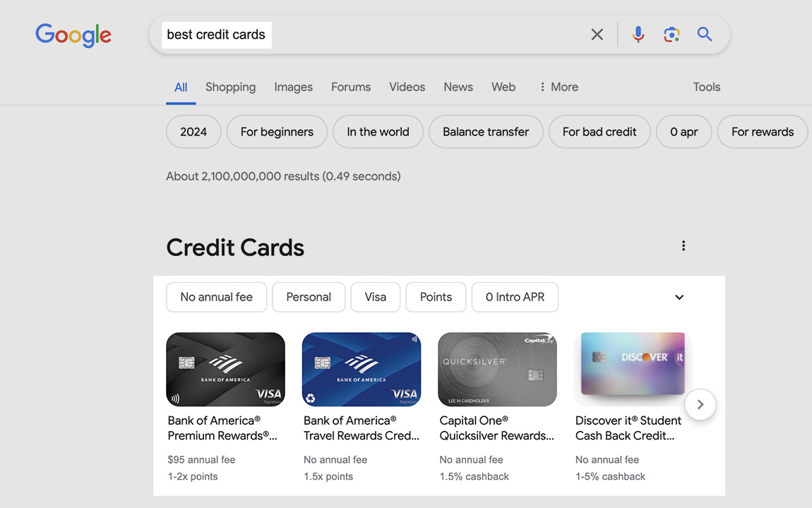Switch to the Images tab
812x508 pixels.
coord(294,87)
